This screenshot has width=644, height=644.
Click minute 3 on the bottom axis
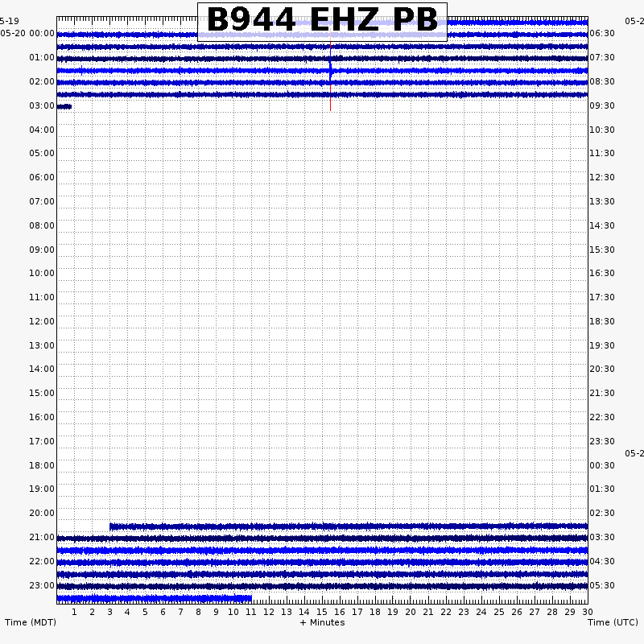tap(109, 612)
